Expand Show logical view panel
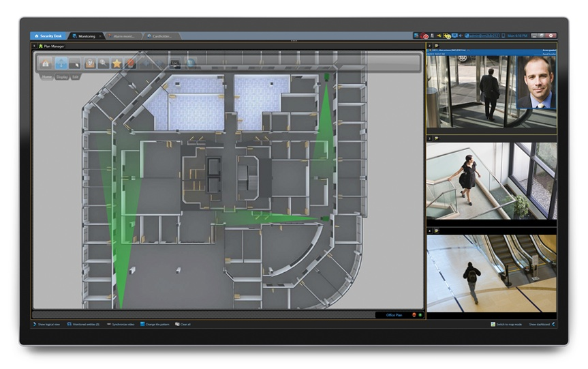 click(x=46, y=325)
